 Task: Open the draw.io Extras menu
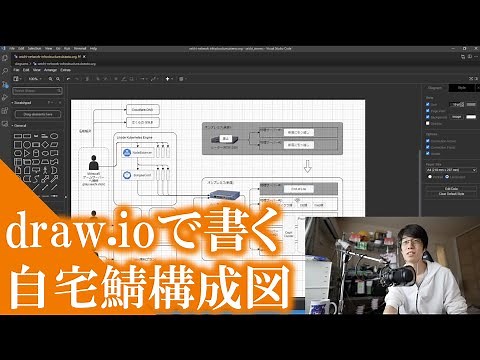tap(65, 70)
